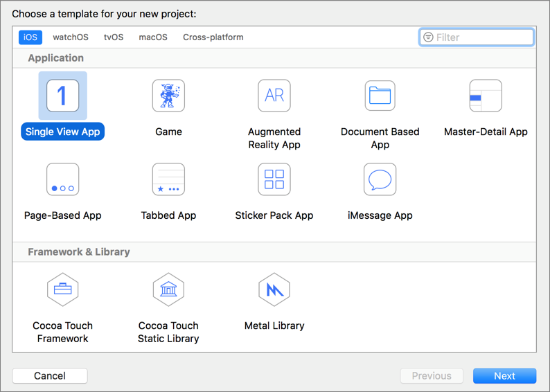Select the Augmented Reality App icon
Image resolution: width=550 pixels, height=392 pixels.
(274, 96)
